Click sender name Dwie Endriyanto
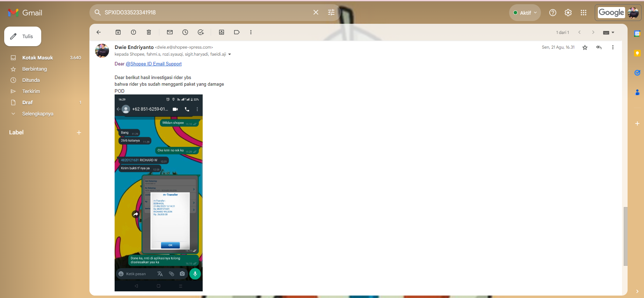This screenshot has height=298, width=644. [134, 47]
